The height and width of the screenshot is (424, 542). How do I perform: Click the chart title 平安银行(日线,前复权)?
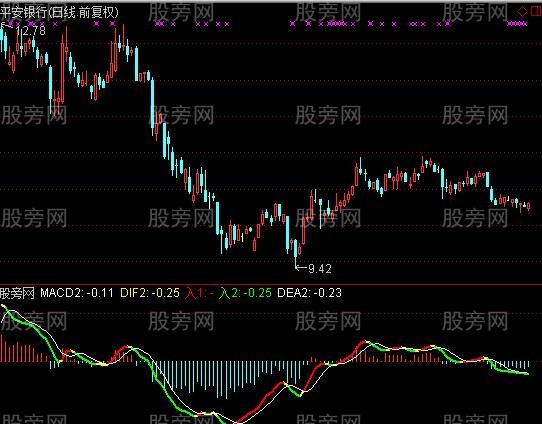[x=59, y=12]
